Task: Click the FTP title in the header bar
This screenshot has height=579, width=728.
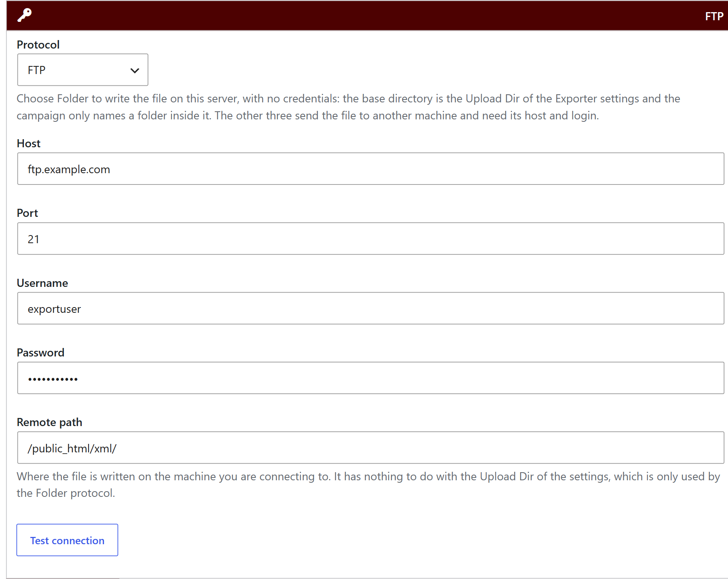Action: coord(714,16)
